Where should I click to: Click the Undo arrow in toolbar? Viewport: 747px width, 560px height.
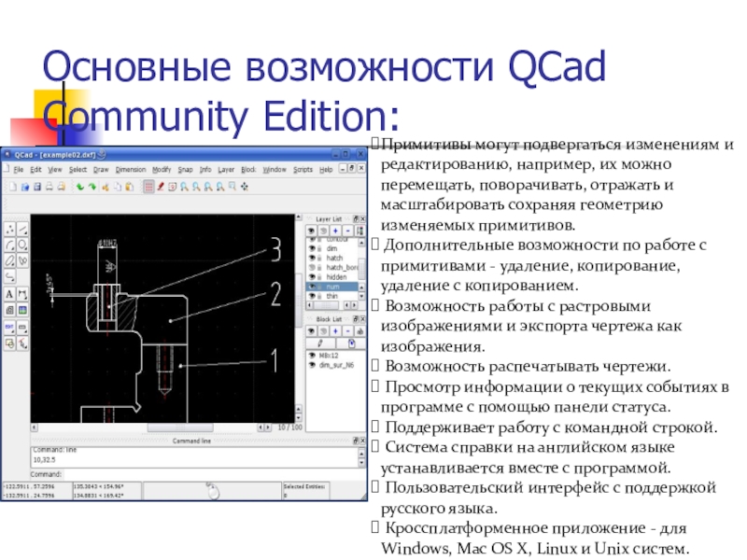tap(80, 188)
